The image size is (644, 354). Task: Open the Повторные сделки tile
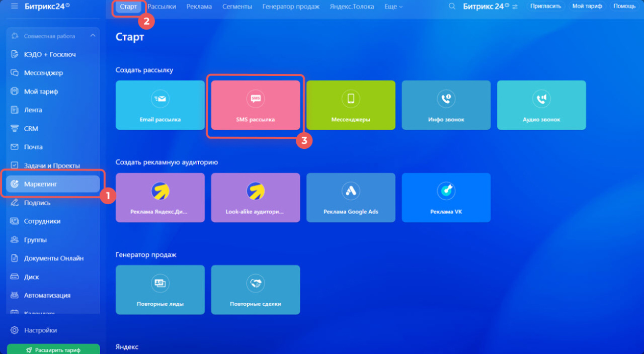pos(256,290)
